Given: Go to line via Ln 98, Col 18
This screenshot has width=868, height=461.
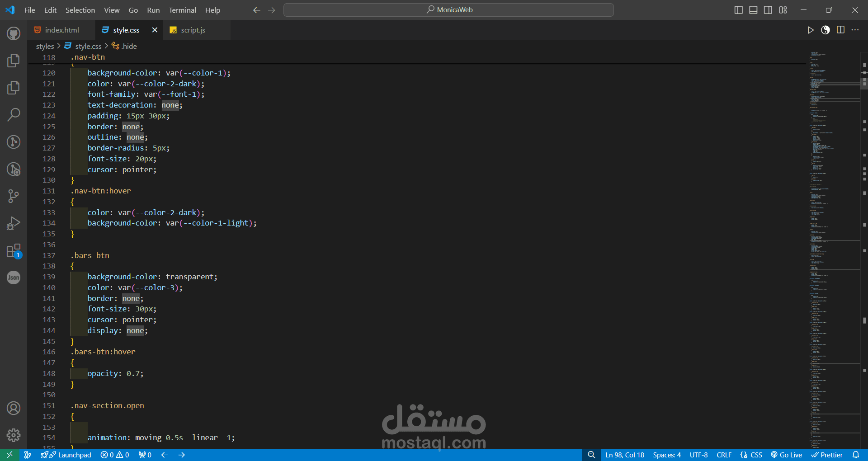Looking at the screenshot, I should point(625,455).
